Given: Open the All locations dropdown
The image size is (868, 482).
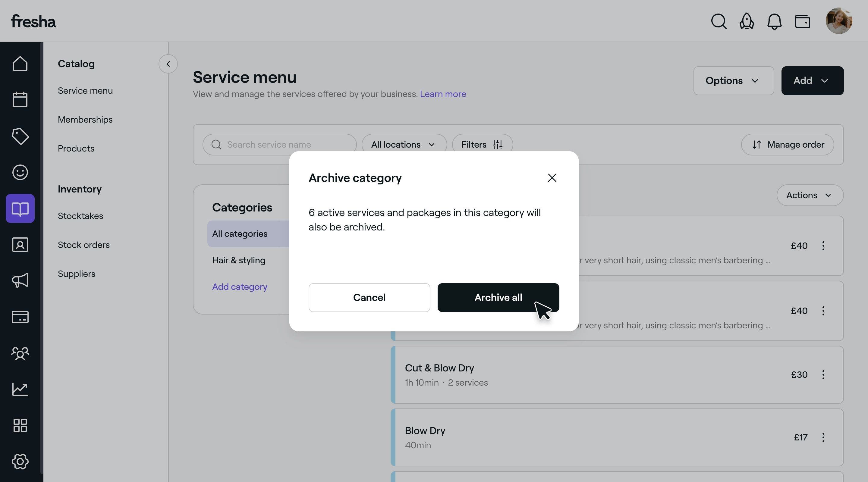Looking at the screenshot, I should click(404, 145).
